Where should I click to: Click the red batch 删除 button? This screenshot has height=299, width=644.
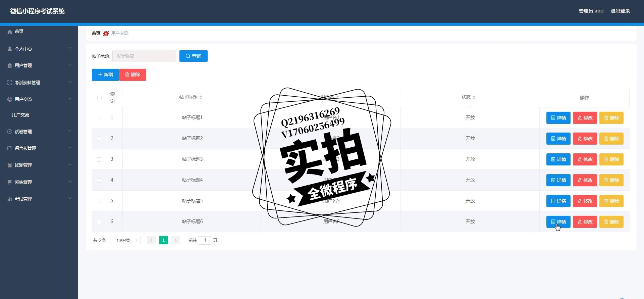[133, 74]
